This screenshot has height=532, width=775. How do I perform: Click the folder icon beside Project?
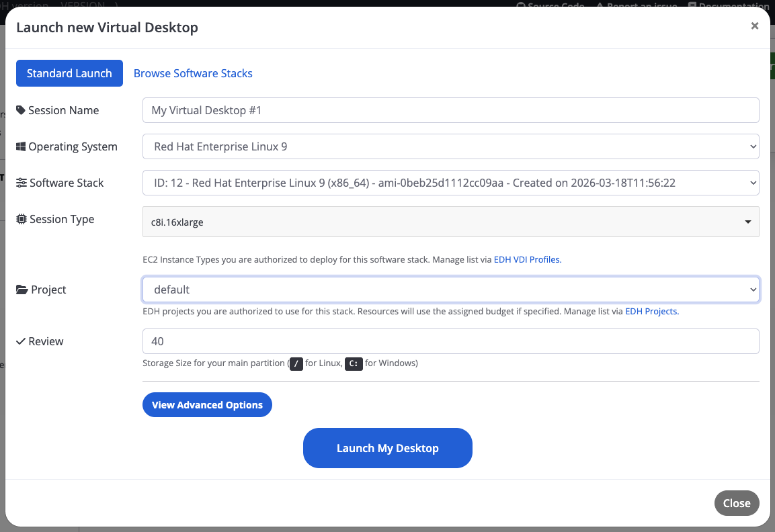(22, 290)
